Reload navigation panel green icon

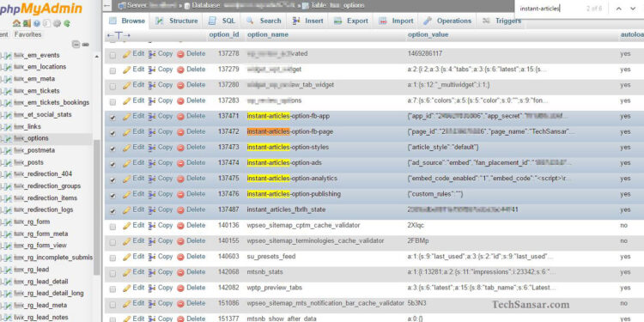coord(66,23)
